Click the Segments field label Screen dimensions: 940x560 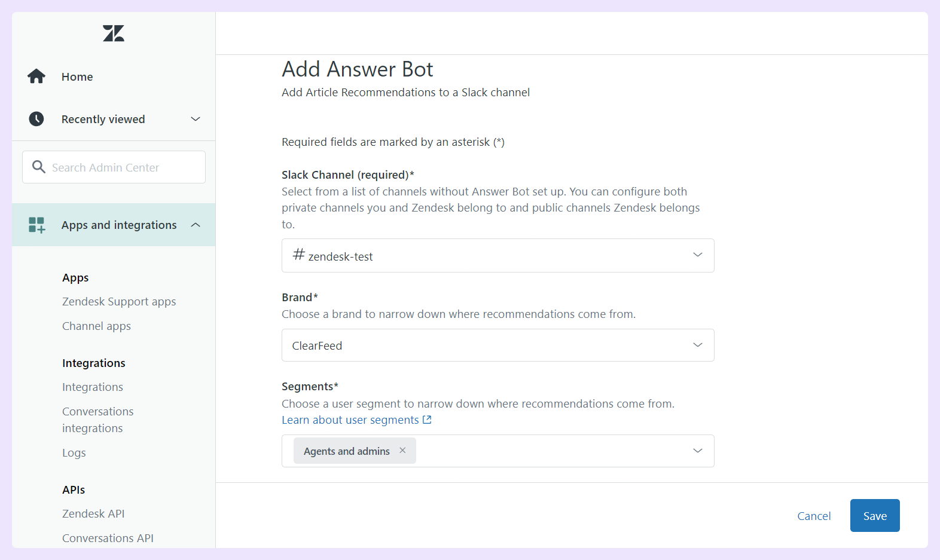point(310,387)
